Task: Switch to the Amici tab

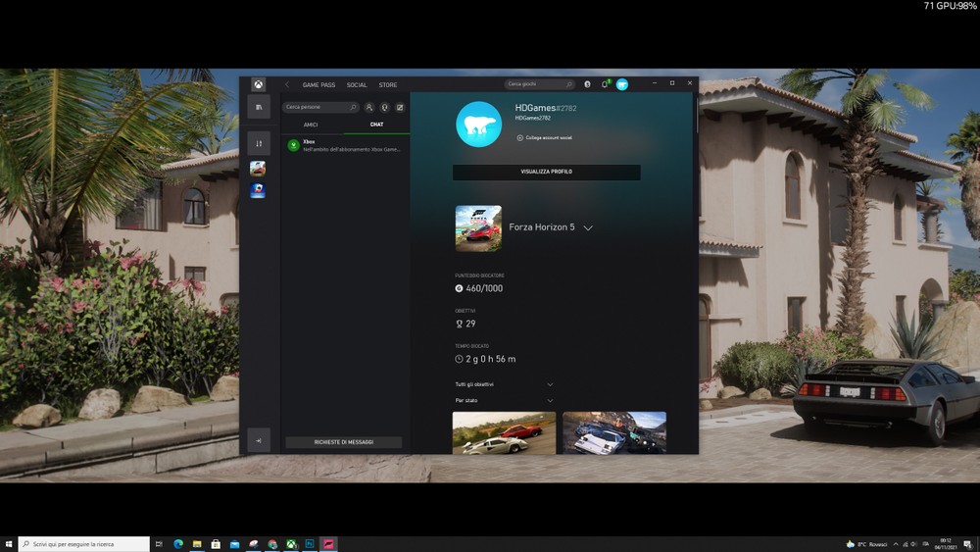Action: [311, 125]
